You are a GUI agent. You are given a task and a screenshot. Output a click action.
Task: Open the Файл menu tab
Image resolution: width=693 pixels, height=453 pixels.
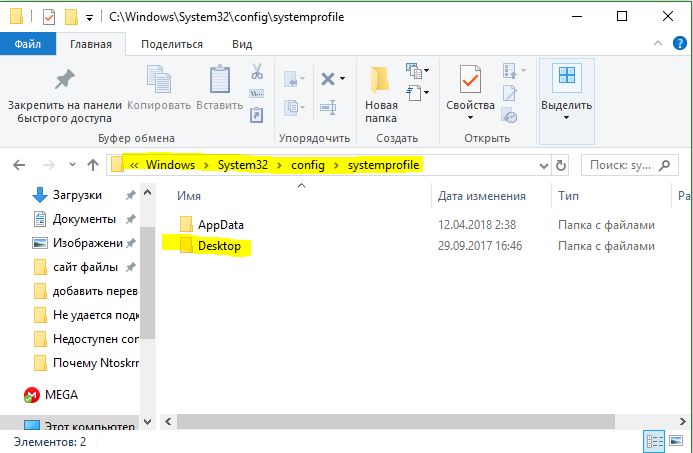tap(28, 44)
